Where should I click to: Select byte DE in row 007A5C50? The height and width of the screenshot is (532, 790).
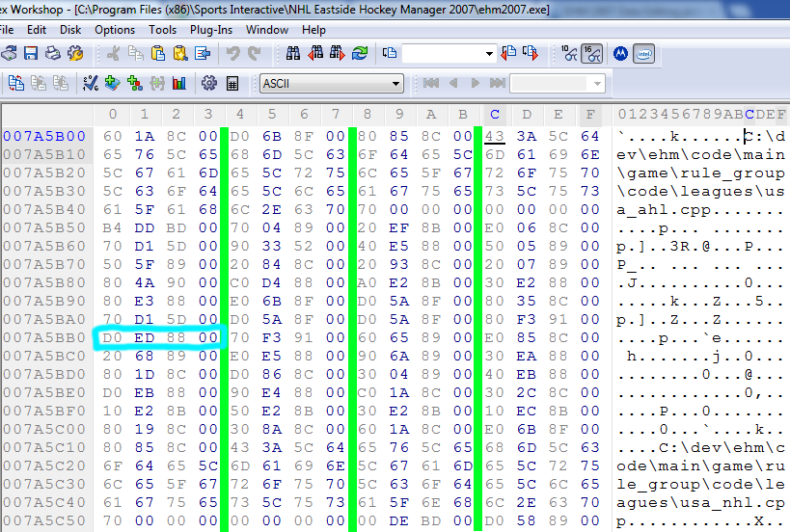[x=398, y=521]
